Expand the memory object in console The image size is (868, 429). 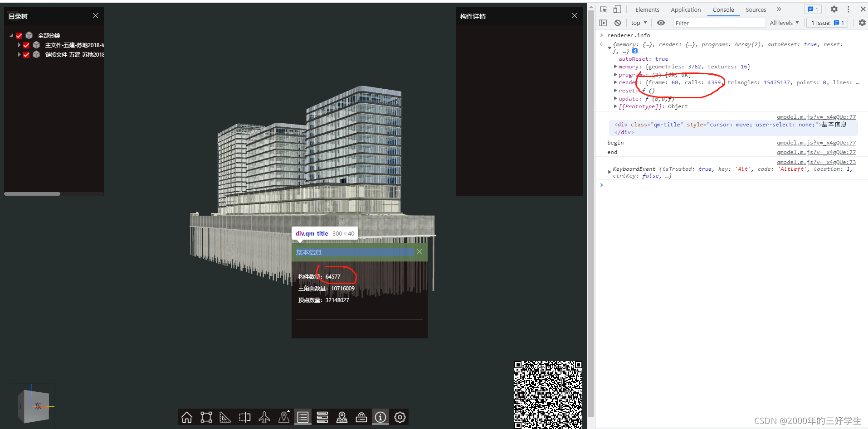[x=615, y=67]
